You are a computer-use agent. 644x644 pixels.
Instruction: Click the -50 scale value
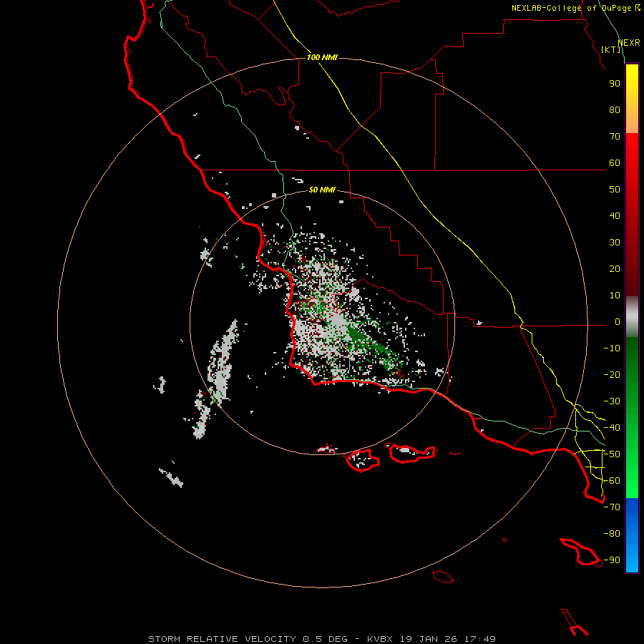coord(612,454)
